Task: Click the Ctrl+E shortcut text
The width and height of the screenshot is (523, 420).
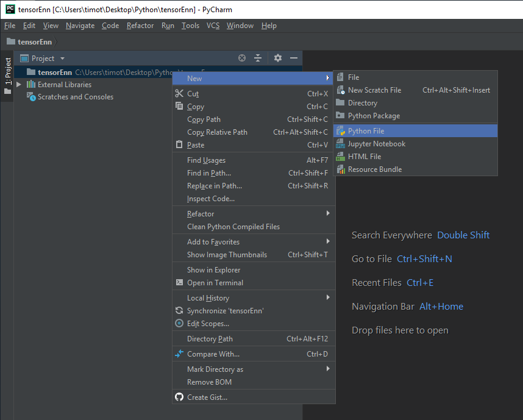Action: (420, 283)
